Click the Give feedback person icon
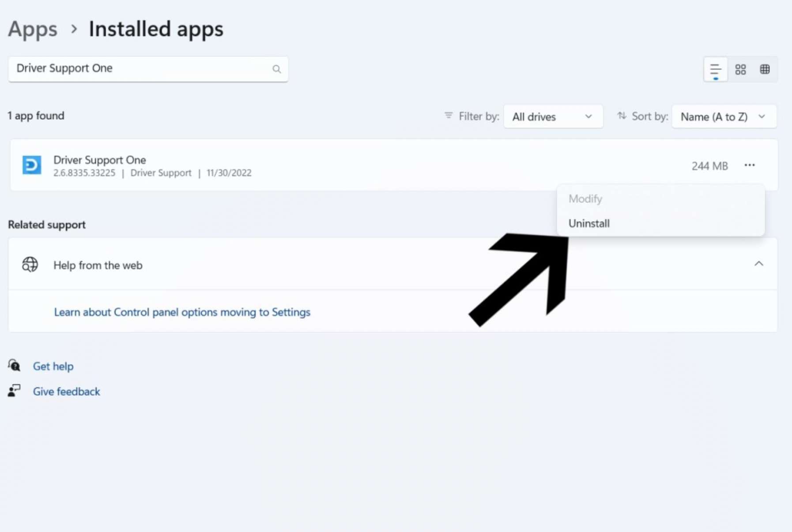The width and height of the screenshot is (792, 532). pos(14,390)
